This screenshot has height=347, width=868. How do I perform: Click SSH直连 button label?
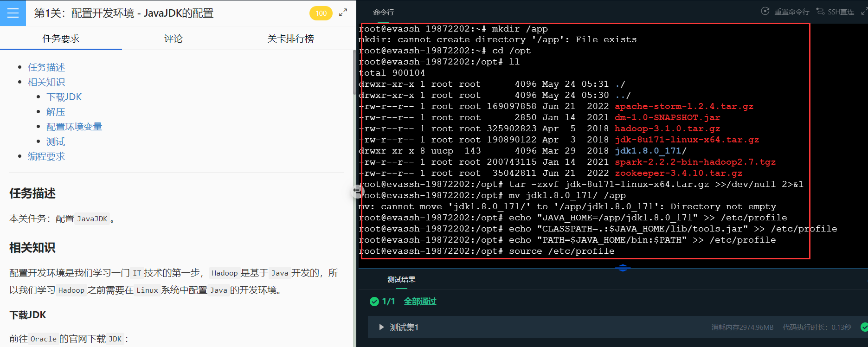pos(841,12)
